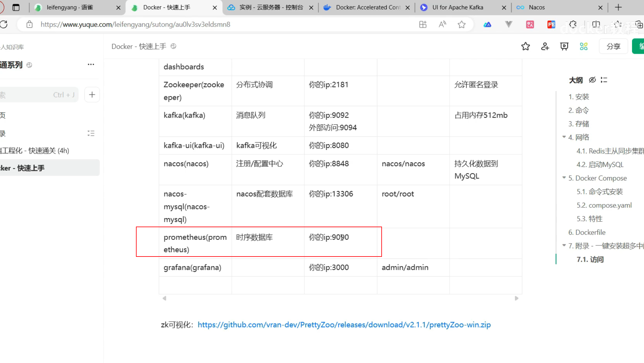Start presentation mode icon
This screenshot has width=644, height=363.
coord(564,46)
